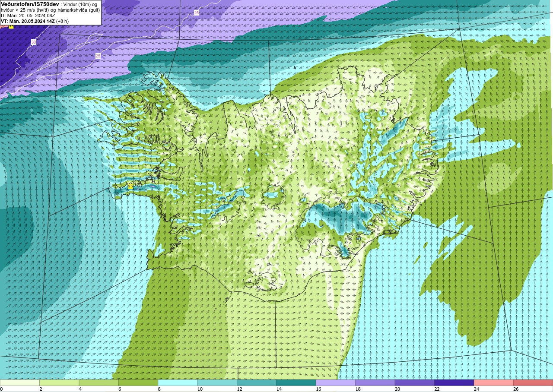This screenshot has width=553, height=392.
Task: Select the pale cream 0–2 m/s legend swatch
Action: [x=20, y=383]
